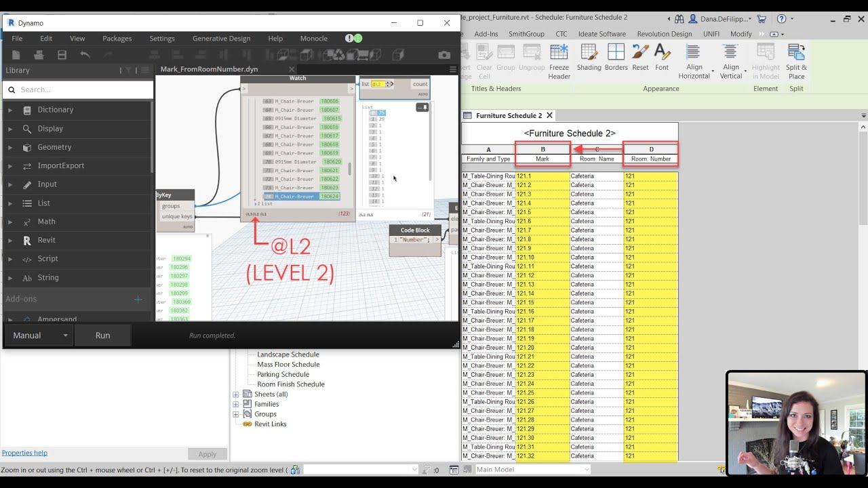868x488 pixels.
Task: Expand the List library category
Action: coord(9,203)
